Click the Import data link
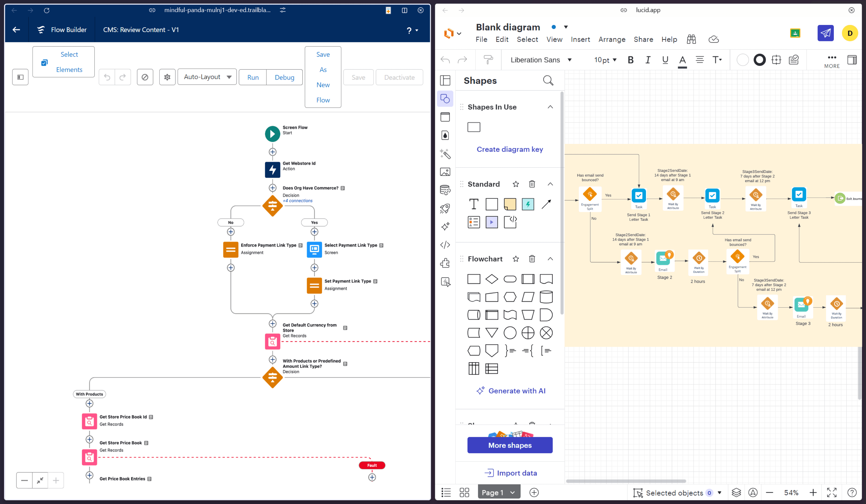Screen dimensions: 866x504 point(510,473)
